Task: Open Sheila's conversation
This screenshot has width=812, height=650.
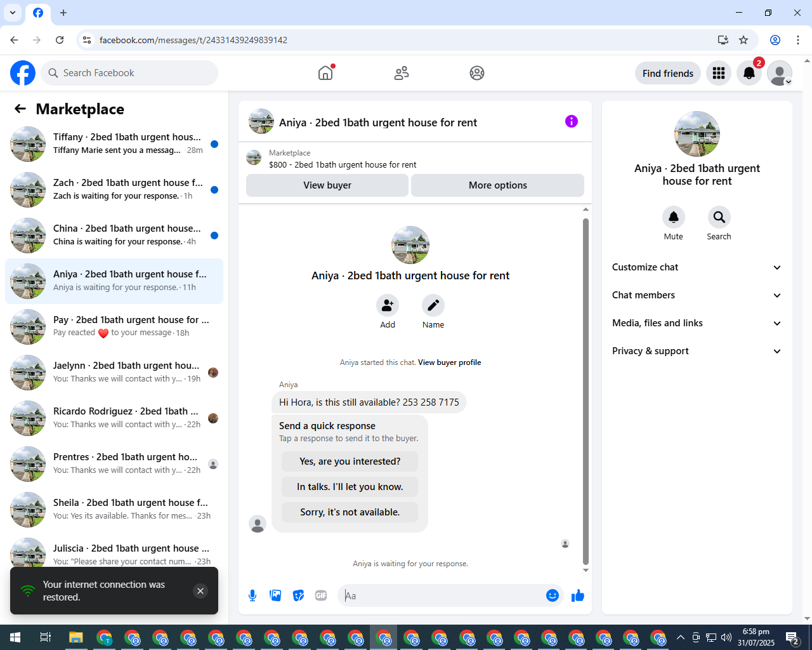Action: coord(114,510)
